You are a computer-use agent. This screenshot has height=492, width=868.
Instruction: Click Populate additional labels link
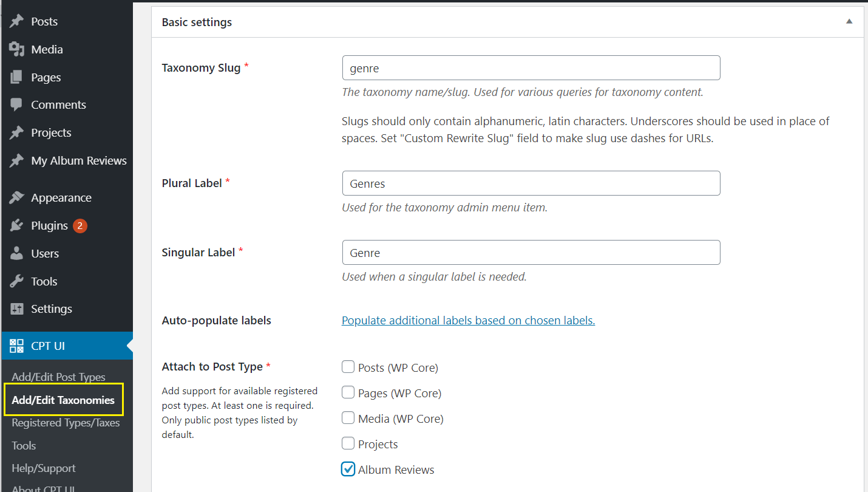(x=468, y=320)
